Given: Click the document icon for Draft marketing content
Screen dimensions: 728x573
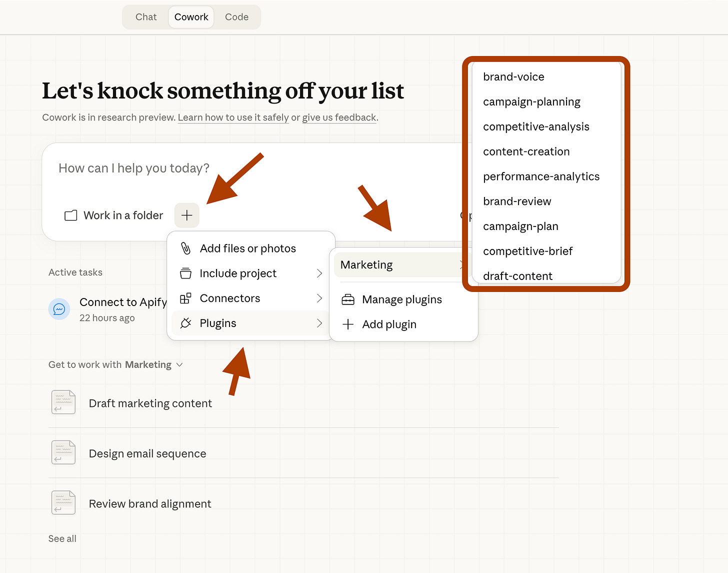Looking at the screenshot, I should [63, 402].
